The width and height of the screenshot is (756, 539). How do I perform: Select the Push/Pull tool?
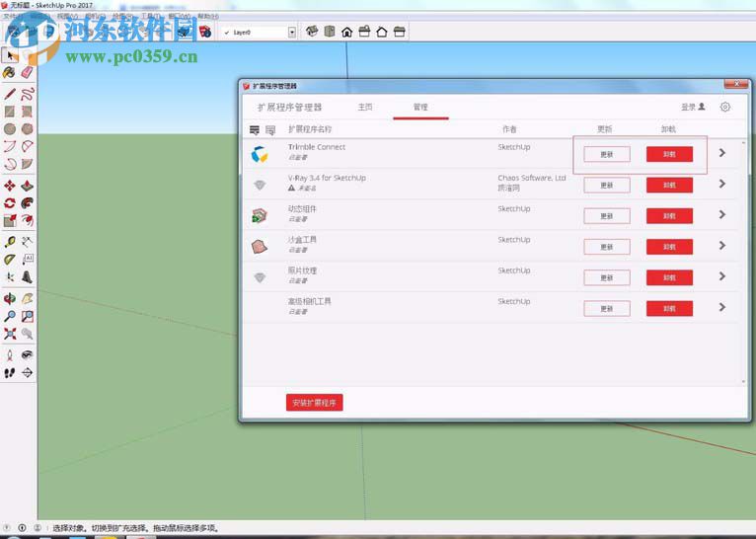tap(28, 186)
